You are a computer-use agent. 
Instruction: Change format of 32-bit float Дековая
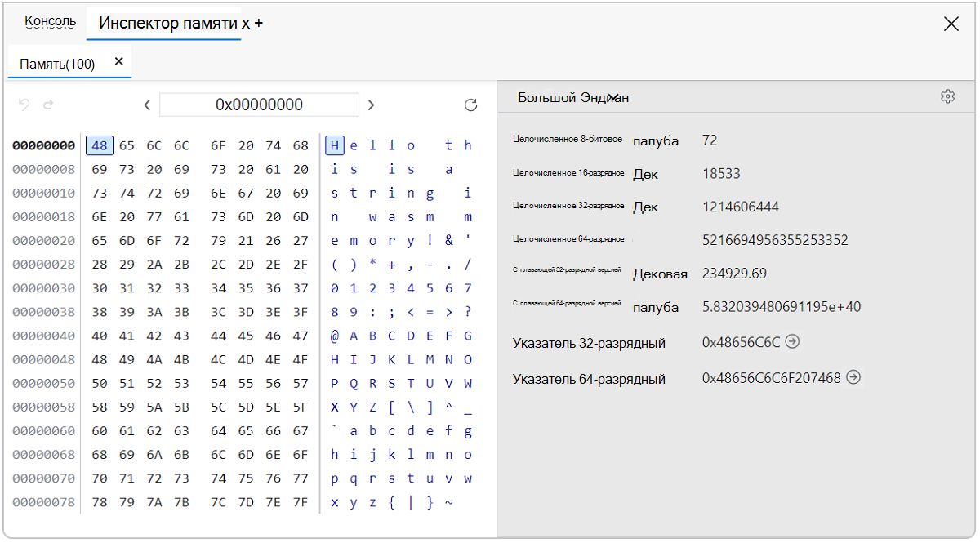660,274
